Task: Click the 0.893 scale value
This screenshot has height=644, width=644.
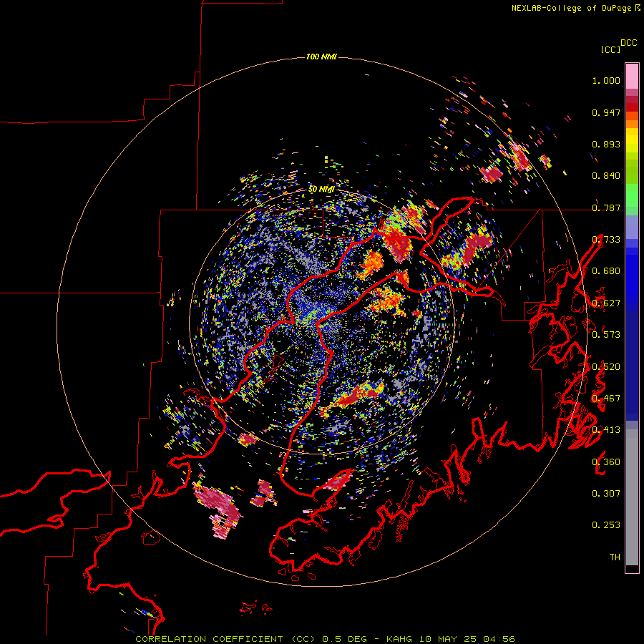Action: [606, 144]
